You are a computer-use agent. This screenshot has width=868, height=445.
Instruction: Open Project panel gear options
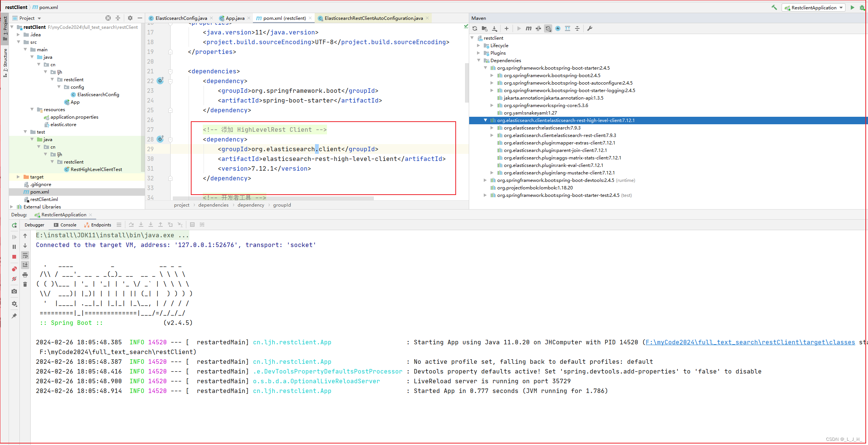(x=130, y=18)
